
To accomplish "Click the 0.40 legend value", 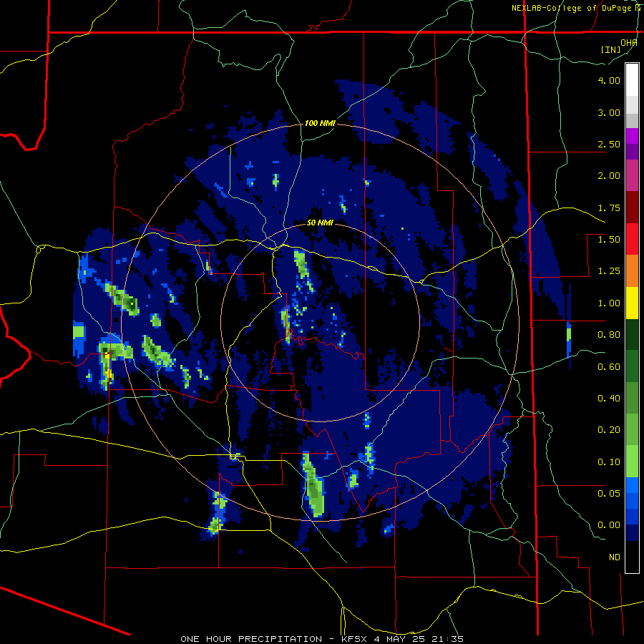I will tap(609, 399).
